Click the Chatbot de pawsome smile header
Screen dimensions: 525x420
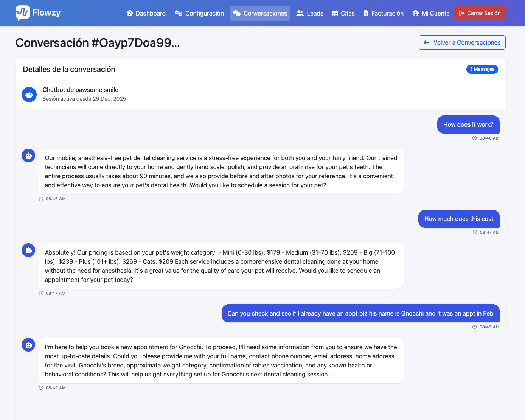pyautogui.click(x=81, y=90)
